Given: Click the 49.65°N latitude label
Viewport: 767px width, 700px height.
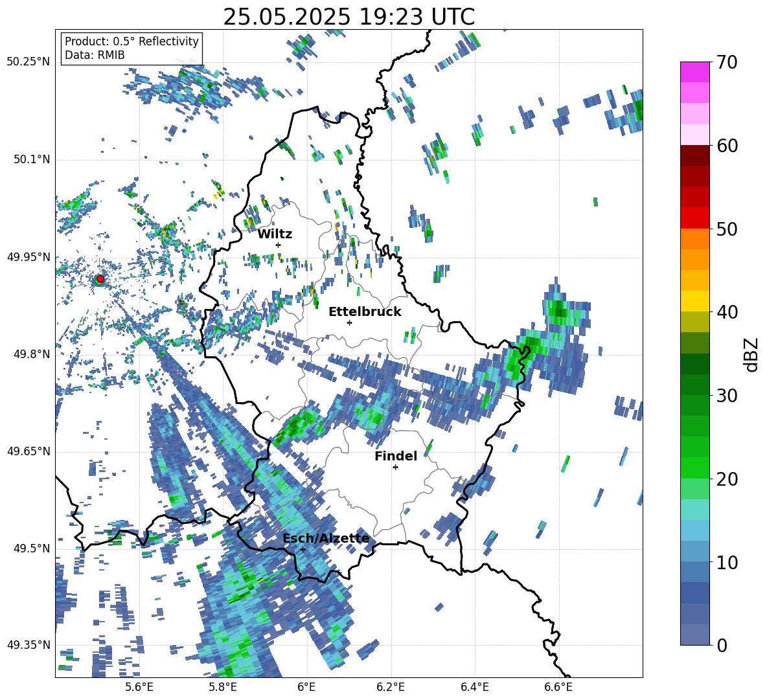Looking at the screenshot, I should coord(29,451).
